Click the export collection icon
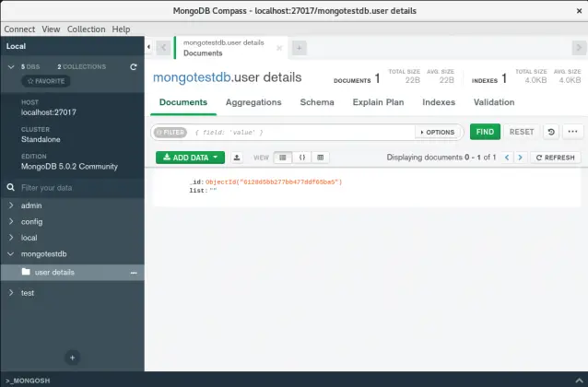The image size is (588, 387). tap(236, 158)
